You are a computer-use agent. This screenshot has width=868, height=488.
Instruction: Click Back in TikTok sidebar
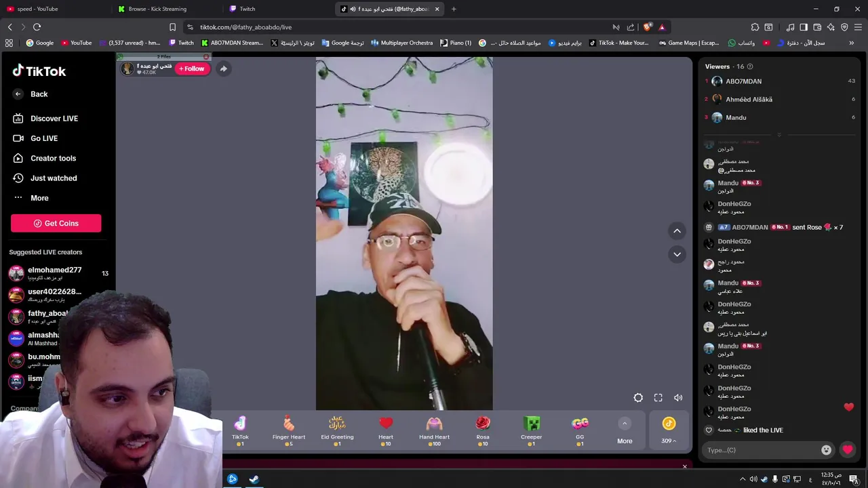(31, 94)
